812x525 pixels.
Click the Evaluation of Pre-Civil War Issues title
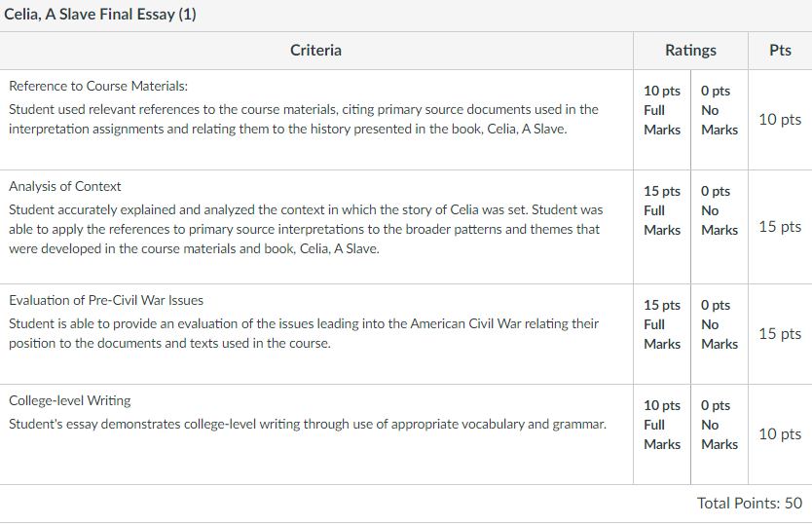106,300
